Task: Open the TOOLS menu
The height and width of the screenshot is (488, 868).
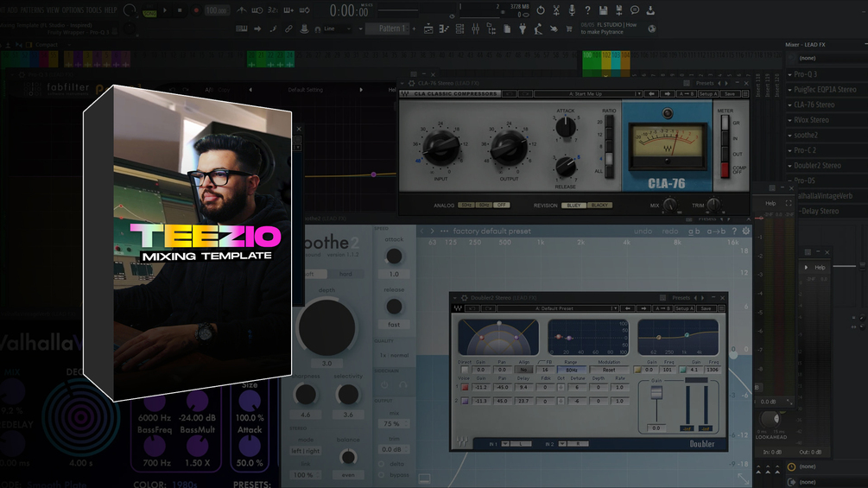Action: (x=93, y=10)
